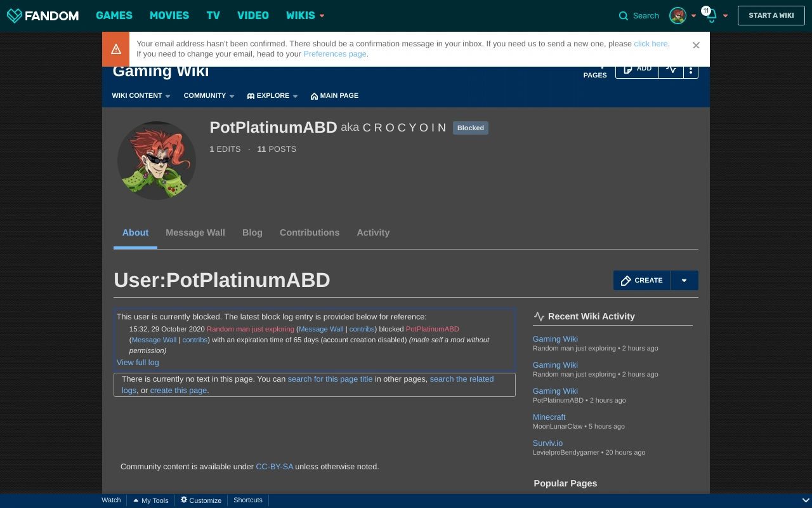Expand the user account dropdown arrow
This screenshot has height=508, width=812.
pyautogui.click(x=693, y=16)
